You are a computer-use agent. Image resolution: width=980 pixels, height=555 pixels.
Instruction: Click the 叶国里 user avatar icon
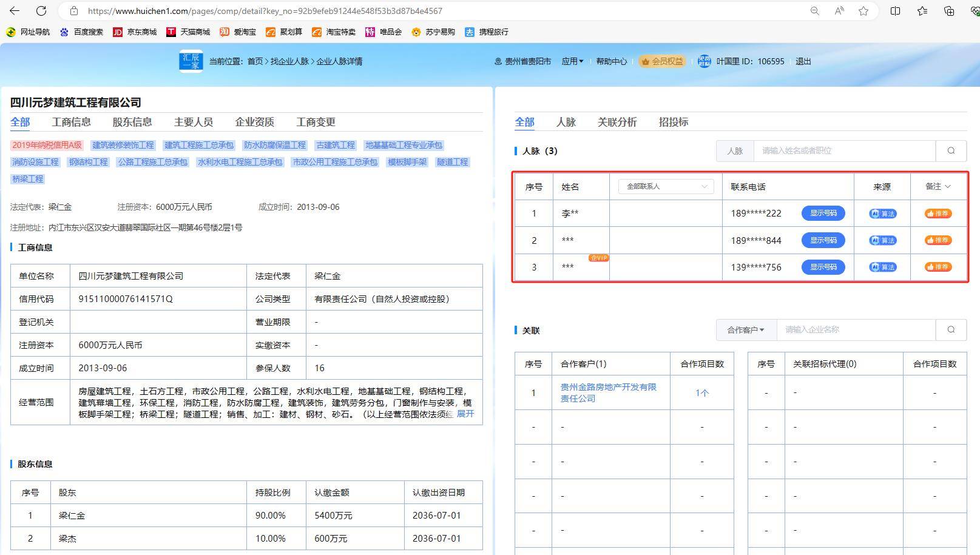[x=704, y=61]
